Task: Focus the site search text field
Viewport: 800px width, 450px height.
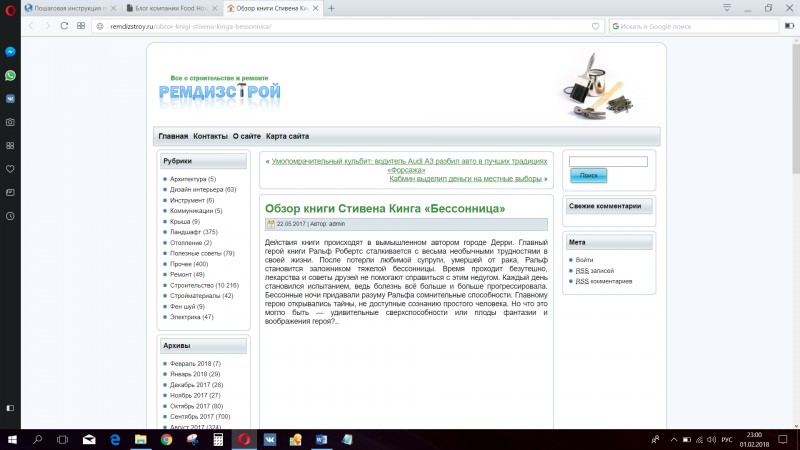Action: point(608,161)
